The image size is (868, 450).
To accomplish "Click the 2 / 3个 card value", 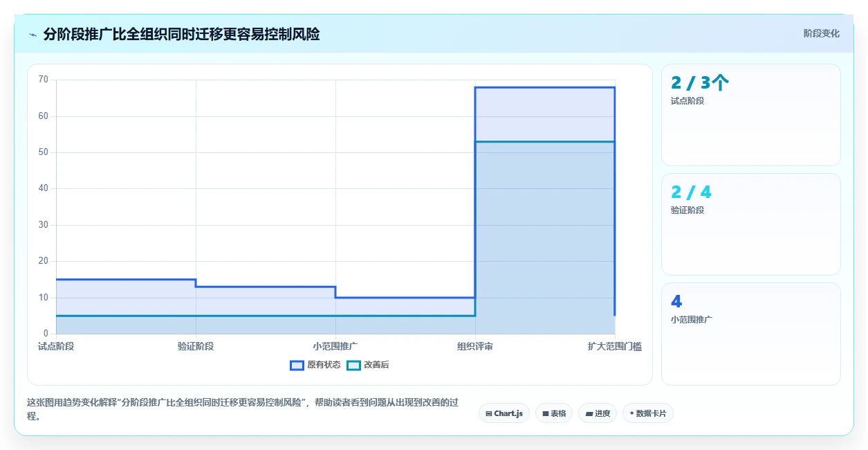I will pyautogui.click(x=700, y=83).
